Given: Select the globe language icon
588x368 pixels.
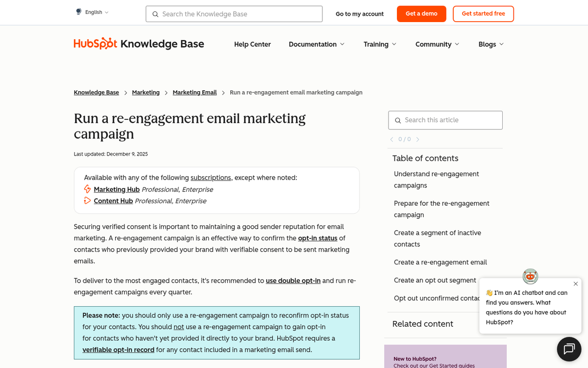Looking at the screenshot, I should (x=78, y=11).
